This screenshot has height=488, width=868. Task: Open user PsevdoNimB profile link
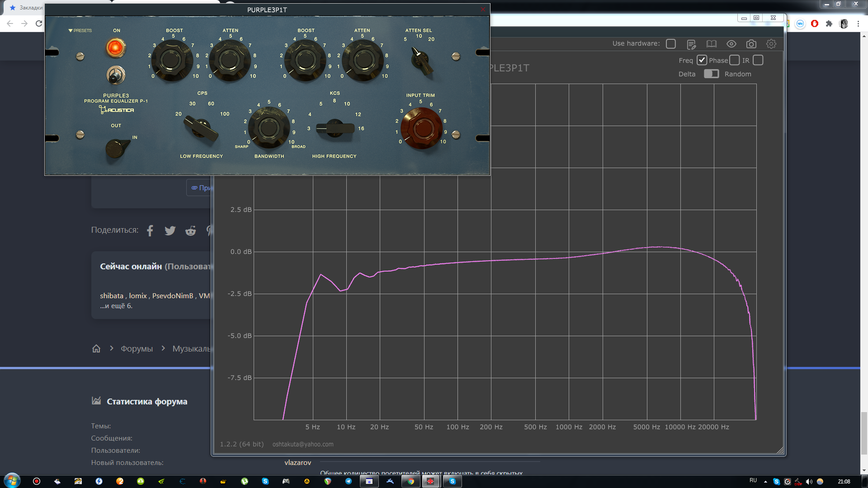pyautogui.click(x=173, y=296)
